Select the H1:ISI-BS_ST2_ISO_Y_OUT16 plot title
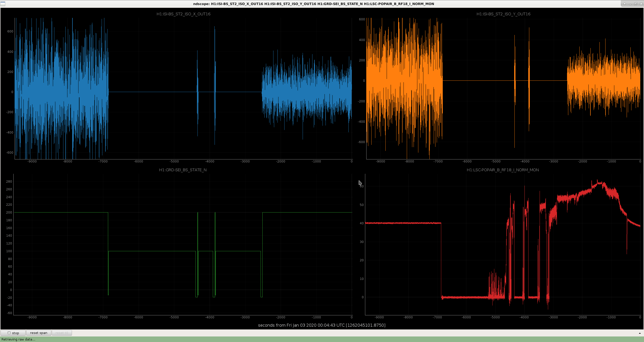 (503, 14)
